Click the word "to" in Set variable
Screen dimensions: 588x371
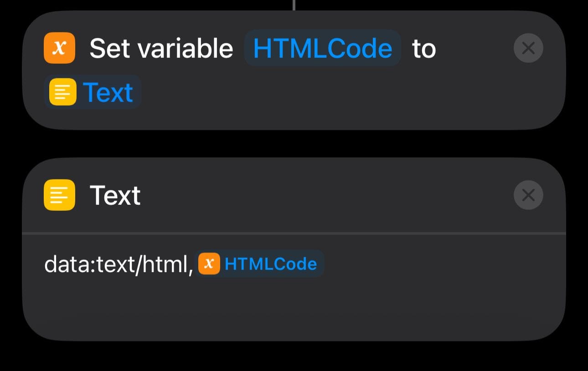point(424,49)
